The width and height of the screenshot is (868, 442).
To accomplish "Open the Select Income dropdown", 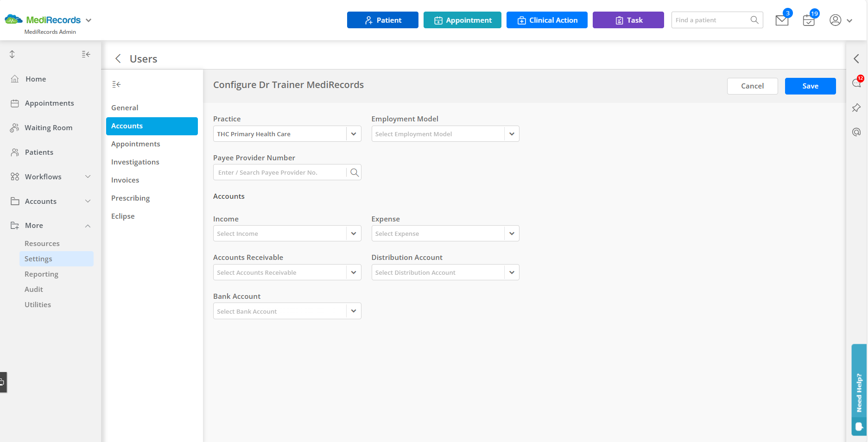I will pos(353,233).
